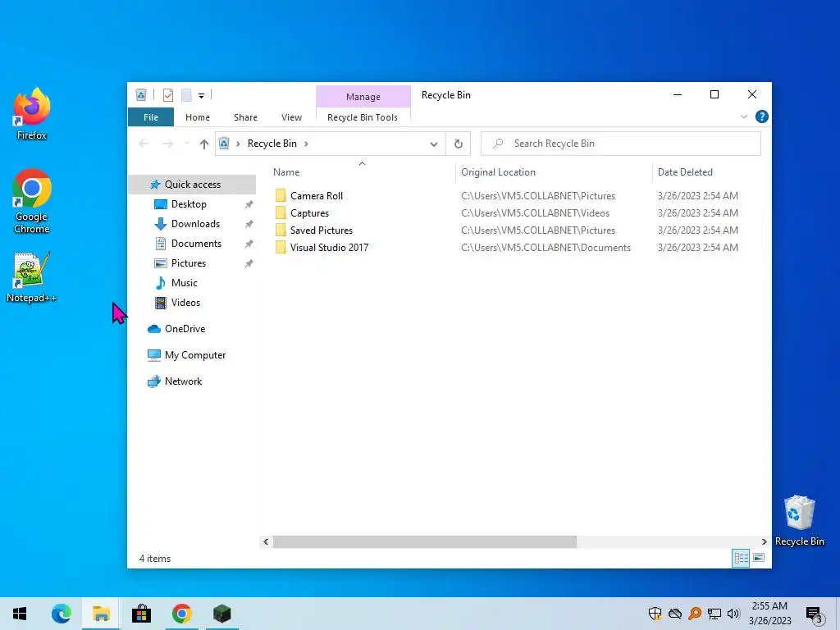
Task: Select the Captures folder
Action: click(309, 213)
